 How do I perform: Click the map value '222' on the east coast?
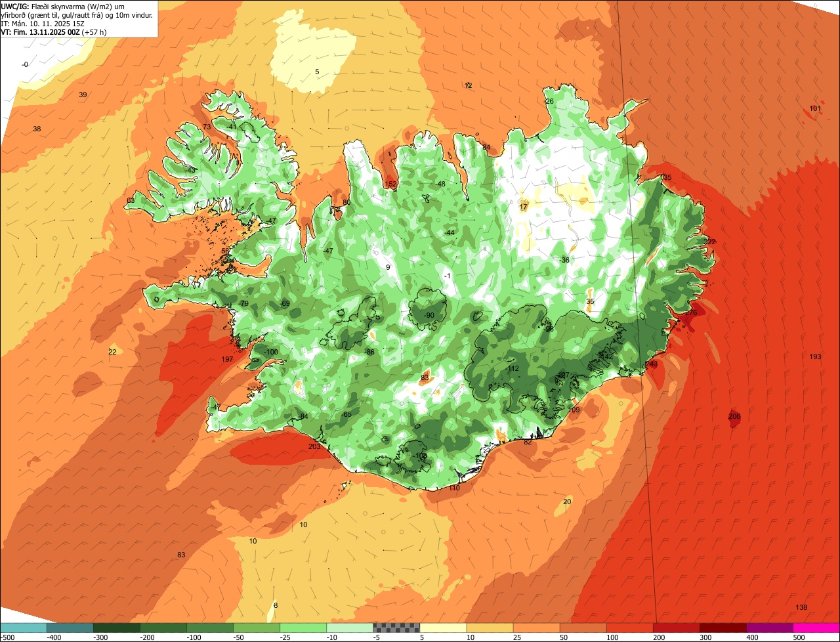(709, 242)
